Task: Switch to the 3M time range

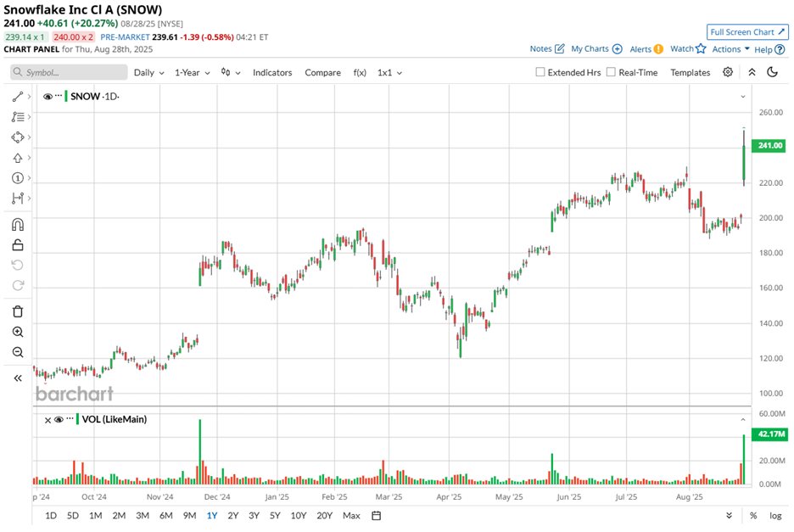Action: 143,516
